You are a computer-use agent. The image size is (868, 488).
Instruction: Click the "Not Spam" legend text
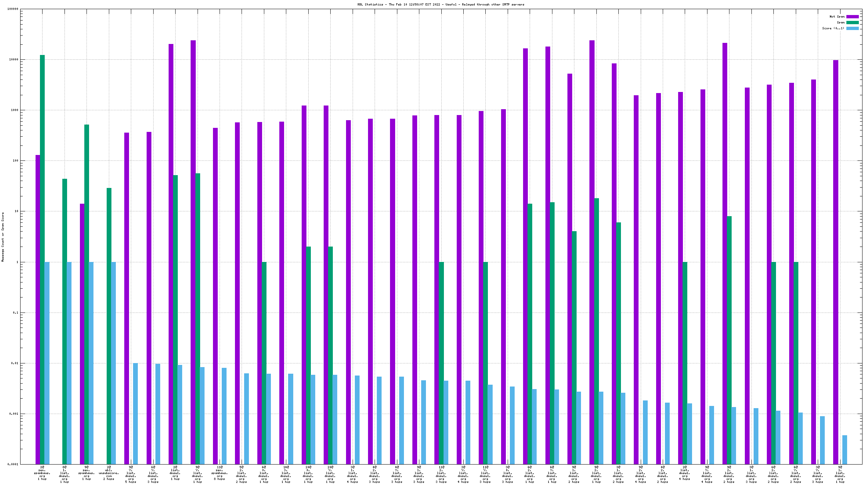837,16
